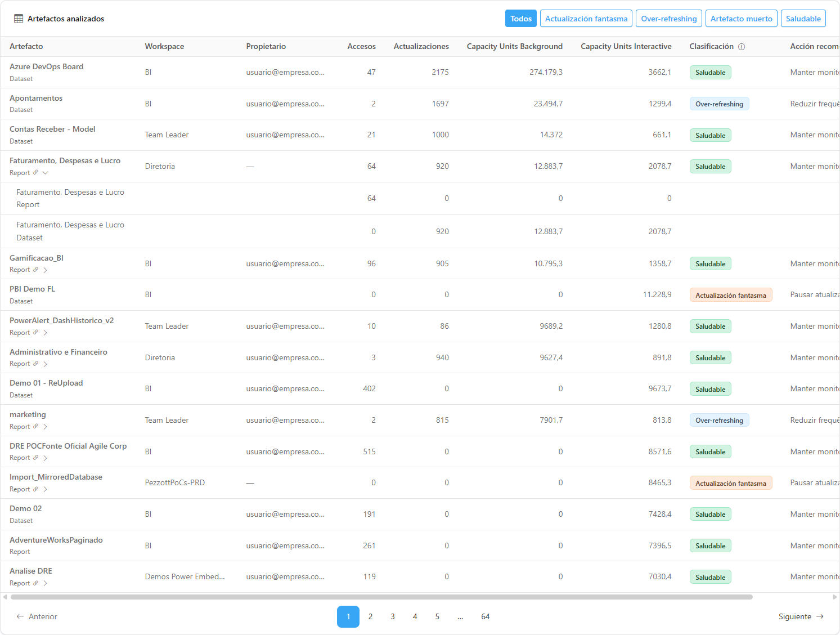The width and height of the screenshot is (840, 635).
Task: Click the horizontal scrollbar thumb
Action: click(381, 597)
